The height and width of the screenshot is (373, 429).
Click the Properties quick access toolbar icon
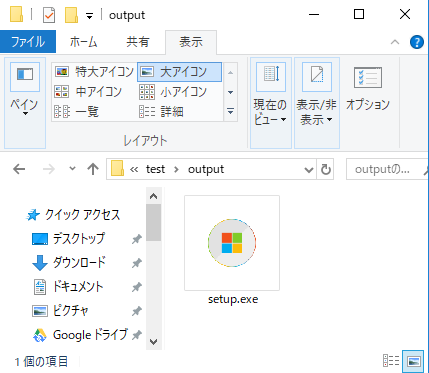[x=49, y=15]
